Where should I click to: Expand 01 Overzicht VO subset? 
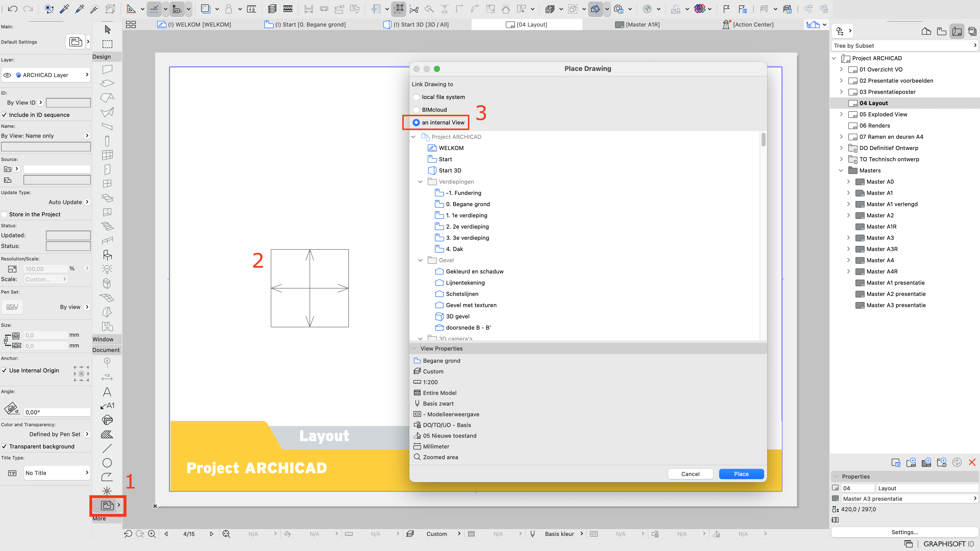pyautogui.click(x=841, y=70)
